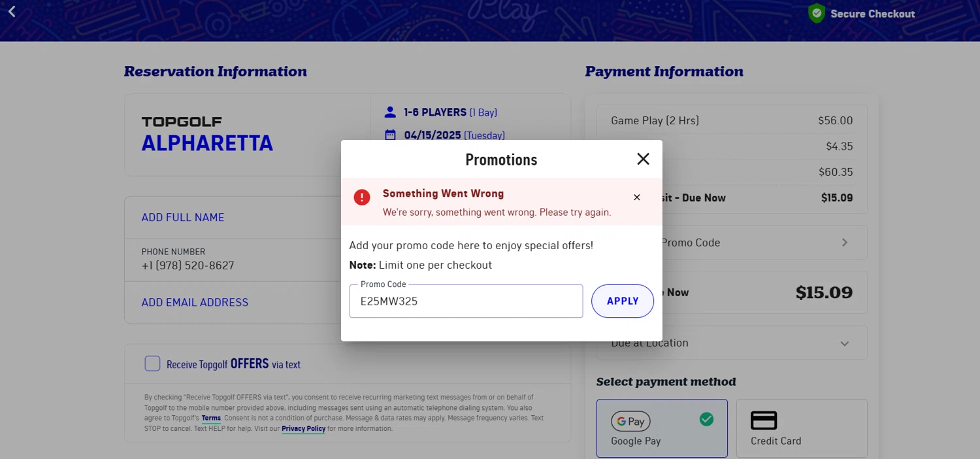The height and width of the screenshot is (459, 980).
Task: Open the Terms link
Action: (211, 418)
